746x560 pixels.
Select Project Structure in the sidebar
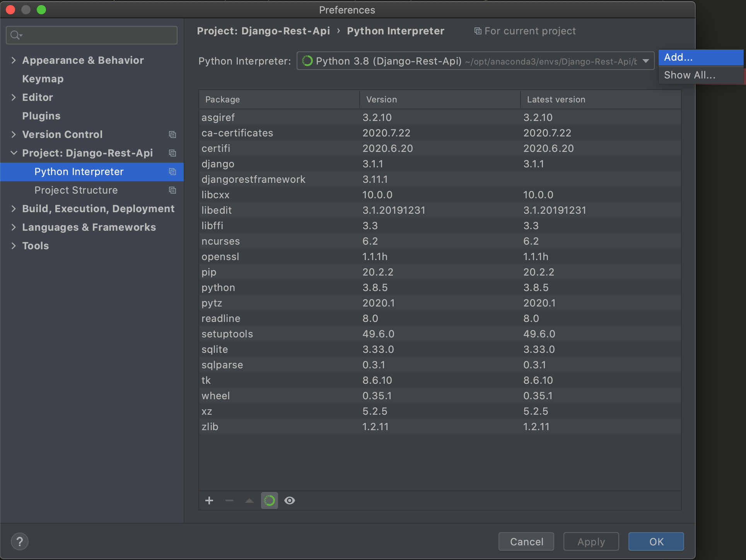click(76, 190)
